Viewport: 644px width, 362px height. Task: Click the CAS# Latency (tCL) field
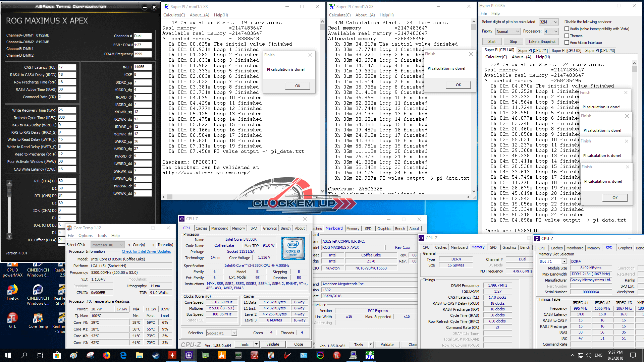click(x=67, y=67)
